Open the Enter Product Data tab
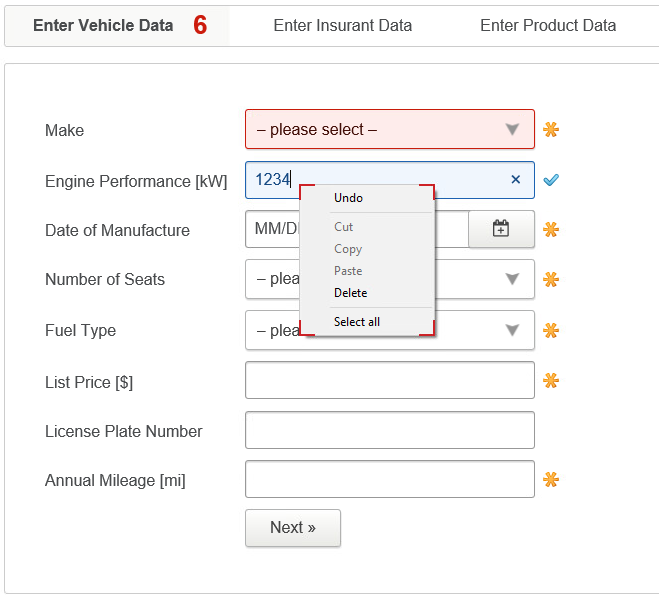The image size is (659, 598). coord(548,26)
